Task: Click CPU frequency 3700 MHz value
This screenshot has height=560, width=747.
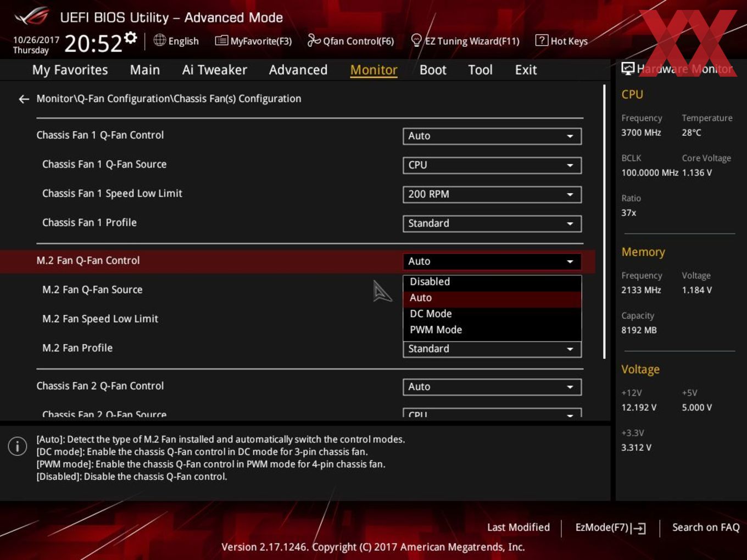Action: coord(641,133)
